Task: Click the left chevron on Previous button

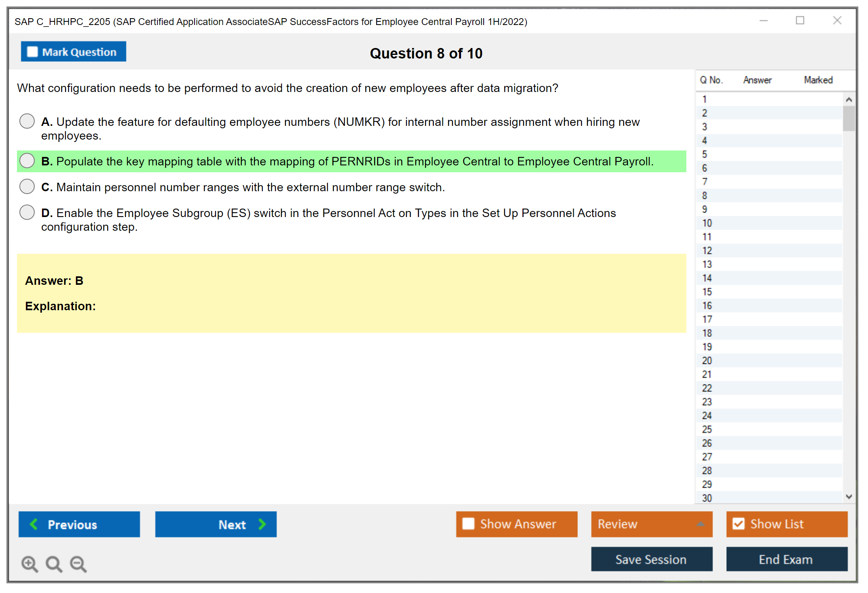Action: click(34, 524)
